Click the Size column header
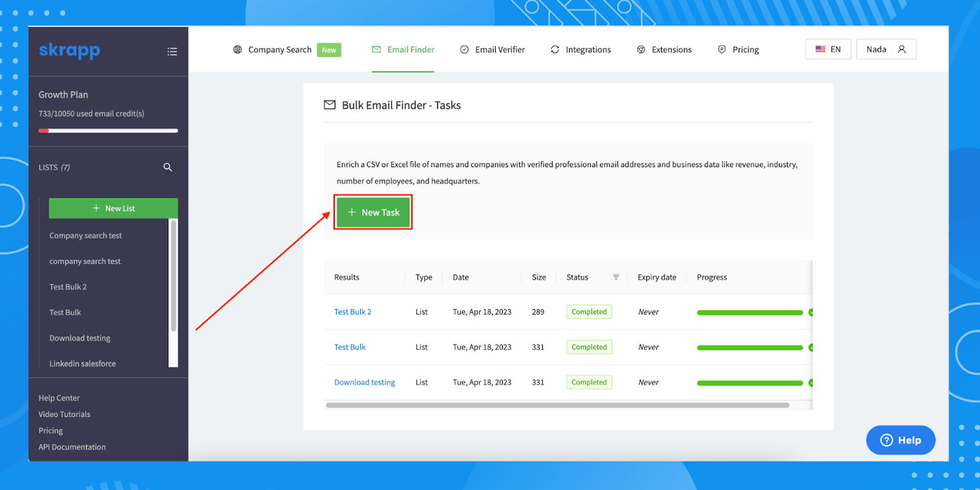Viewport: 980px width, 490px height. point(539,277)
